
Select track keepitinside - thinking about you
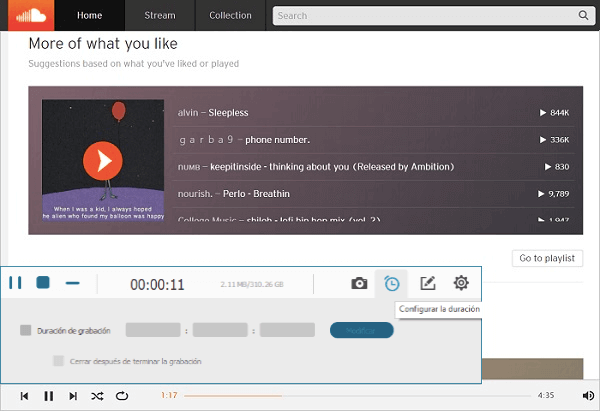click(316, 167)
